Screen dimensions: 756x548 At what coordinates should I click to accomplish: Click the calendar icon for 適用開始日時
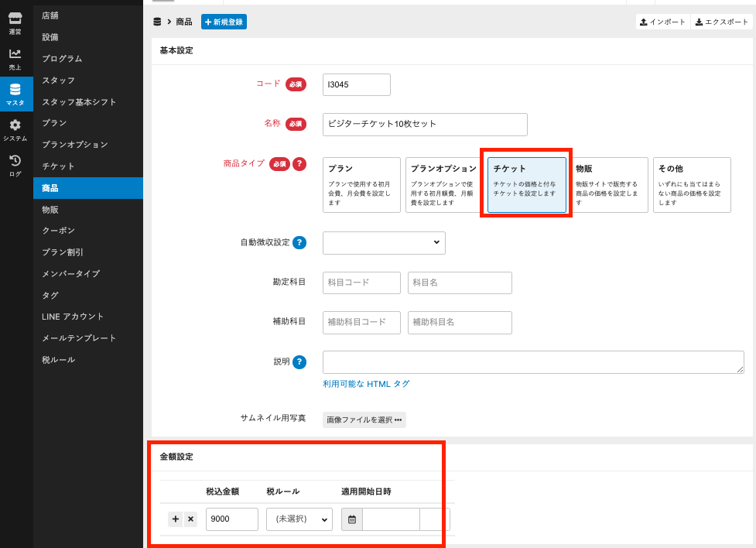tap(352, 519)
